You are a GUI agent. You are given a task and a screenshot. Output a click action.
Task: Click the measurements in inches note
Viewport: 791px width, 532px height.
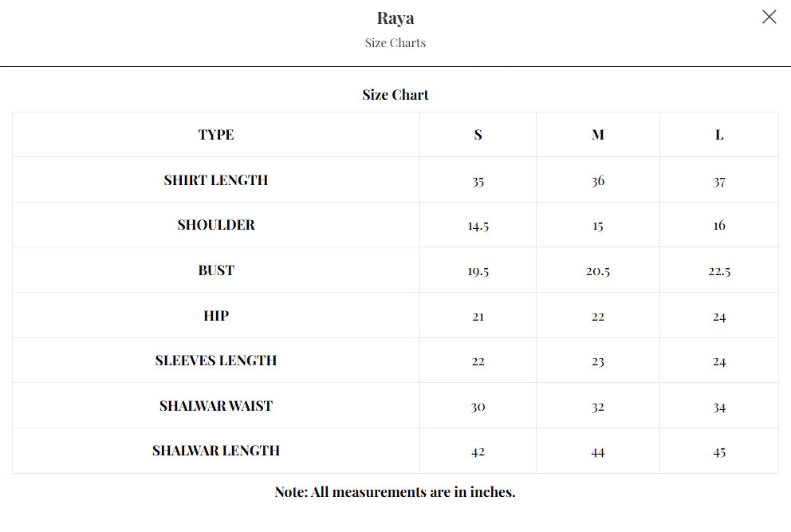tap(395, 492)
